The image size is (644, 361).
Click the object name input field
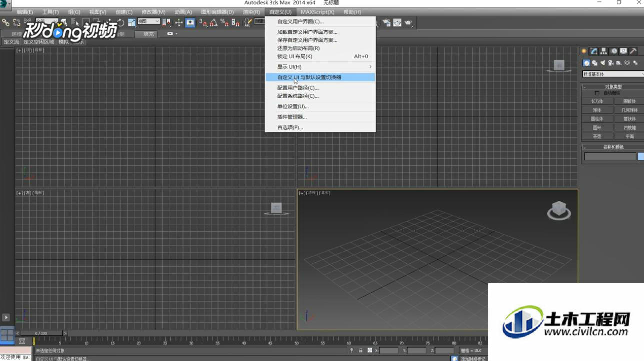click(610, 157)
